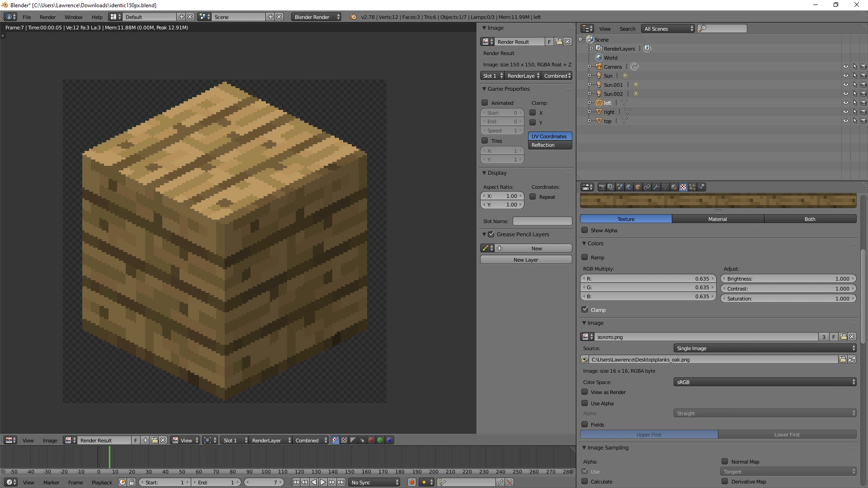Open the Modifiers wrench tab
The width and height of the screenshot is (868, 488).
click(x=656, y=187)
